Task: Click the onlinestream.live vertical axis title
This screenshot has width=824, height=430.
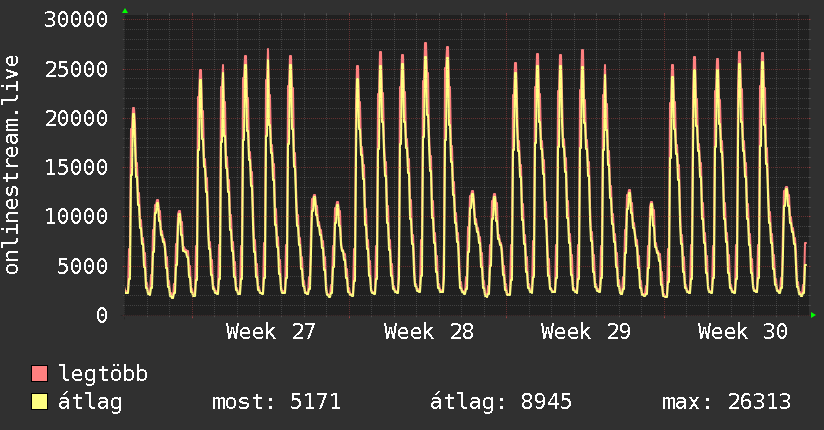Action: tap(12, 165)
